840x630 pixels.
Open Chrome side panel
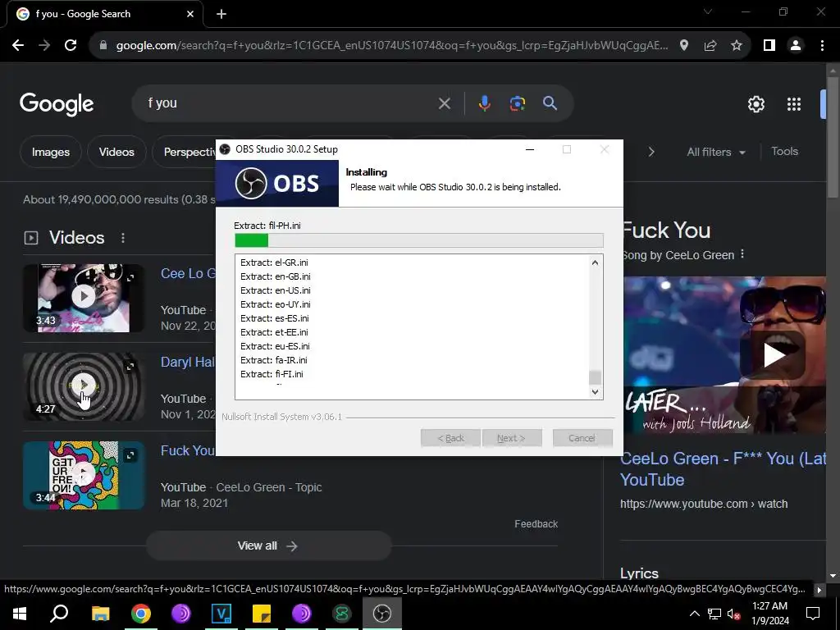click(x=769, y=46)
